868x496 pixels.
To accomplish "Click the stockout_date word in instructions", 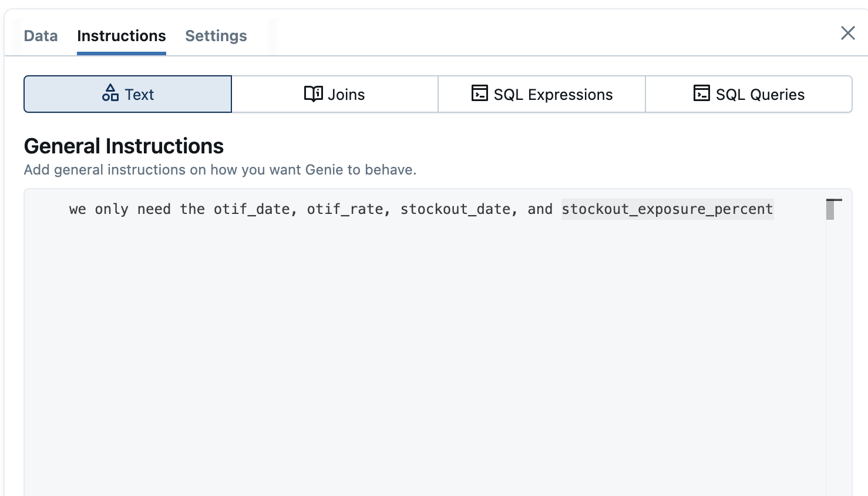I will (455, 209).
